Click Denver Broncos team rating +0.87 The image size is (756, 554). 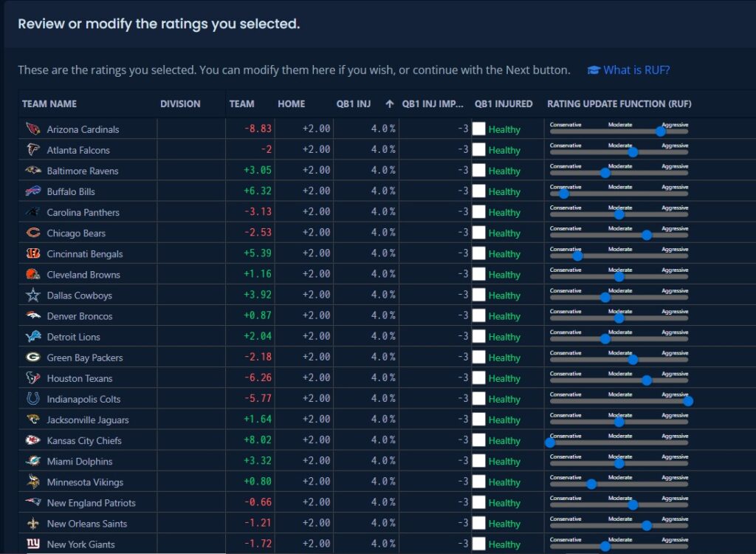(x=258, y=315)
